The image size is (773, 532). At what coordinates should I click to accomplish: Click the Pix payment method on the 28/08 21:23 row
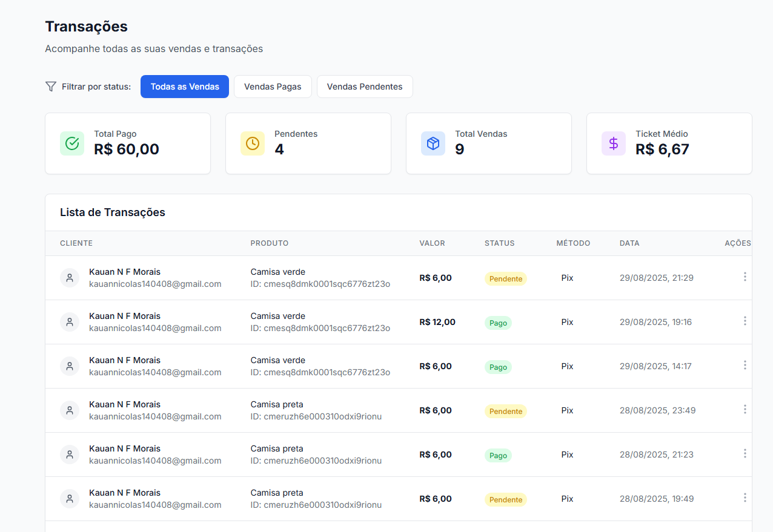click(x=567, y=455)
